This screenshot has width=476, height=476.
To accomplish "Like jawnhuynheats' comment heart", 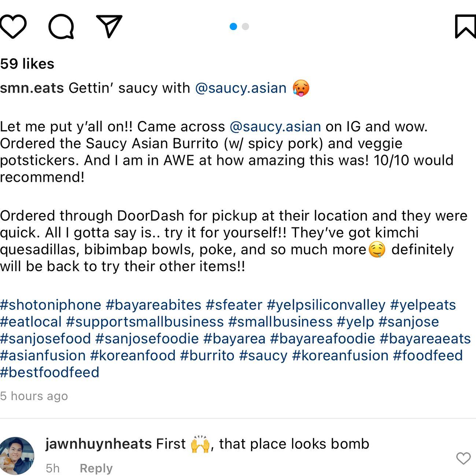I will tap(463, 458).
